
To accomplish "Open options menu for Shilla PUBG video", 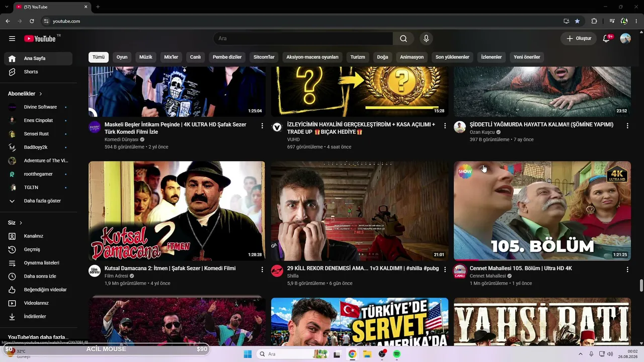I will (x=445, y=269).
